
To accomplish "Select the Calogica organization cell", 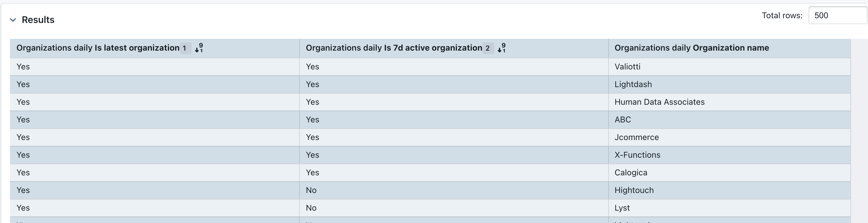I will [x=631, y=172].
